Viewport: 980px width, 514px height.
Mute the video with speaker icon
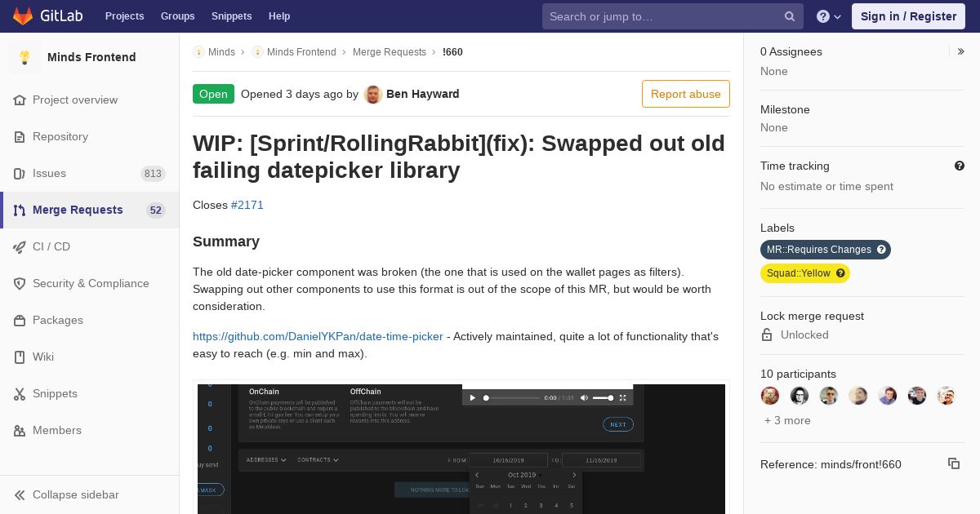(x=584, y=398)
